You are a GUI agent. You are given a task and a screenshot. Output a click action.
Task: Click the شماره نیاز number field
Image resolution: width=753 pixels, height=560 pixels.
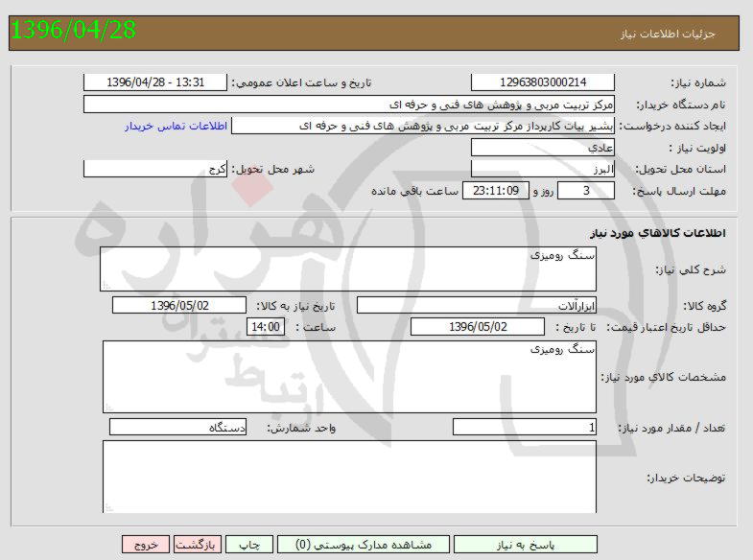point(543,82)
